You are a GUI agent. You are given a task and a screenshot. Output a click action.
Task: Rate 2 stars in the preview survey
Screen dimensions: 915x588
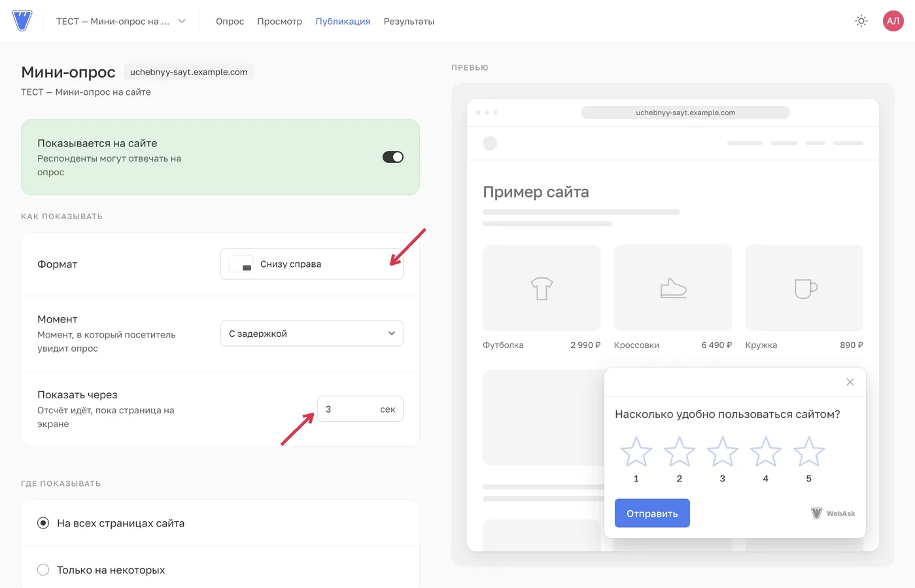pyautogui.click(x=679, y=452)
